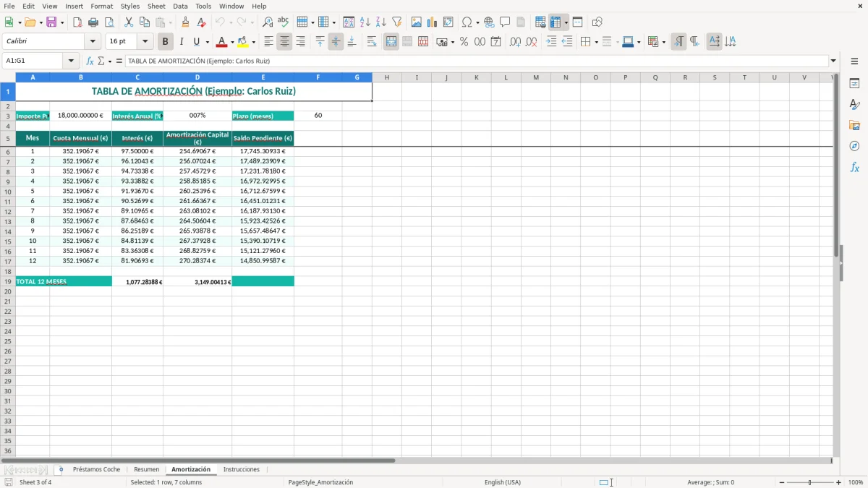Toggle Center Vertically alignment
Screen dimensions: 868x488
tap(336, 42)
